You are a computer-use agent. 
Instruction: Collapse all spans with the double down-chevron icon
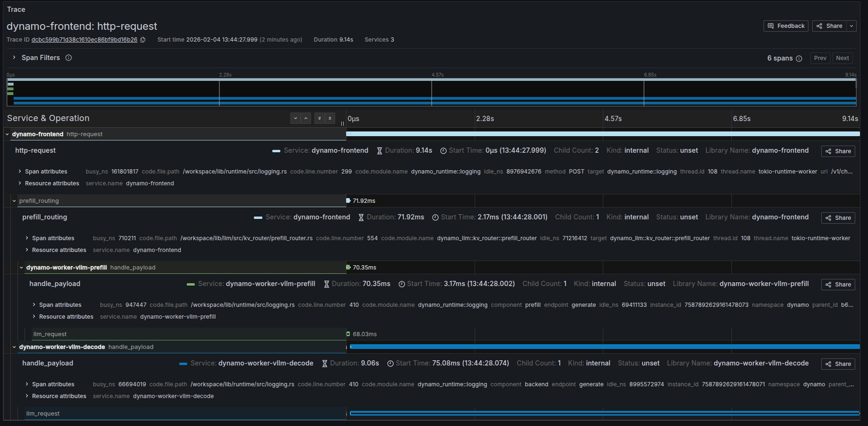click(319, 118)
